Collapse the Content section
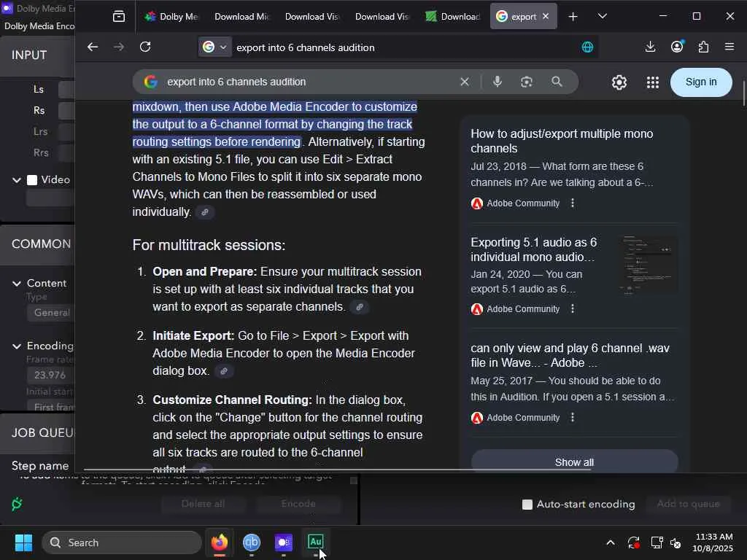The image size is (747, 560). (x=17, y=284)
